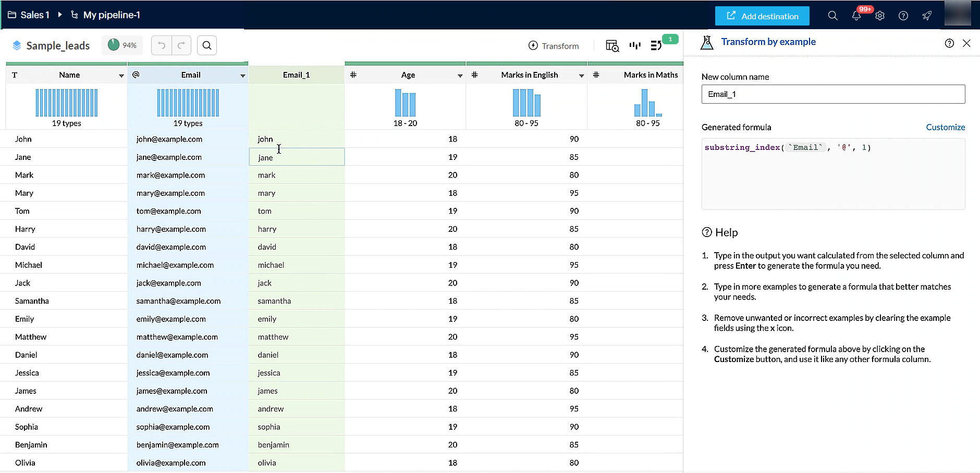Screen dimensions: 980x473
Task: Open the dataset search magnifier button
Action: 207,46
